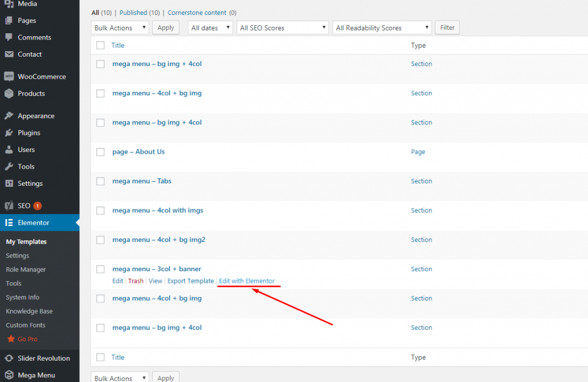This screenshot has height=382, width=588.
Task: Toggle the select-all checkbox in footer row
Action: [x=100, y=357]
